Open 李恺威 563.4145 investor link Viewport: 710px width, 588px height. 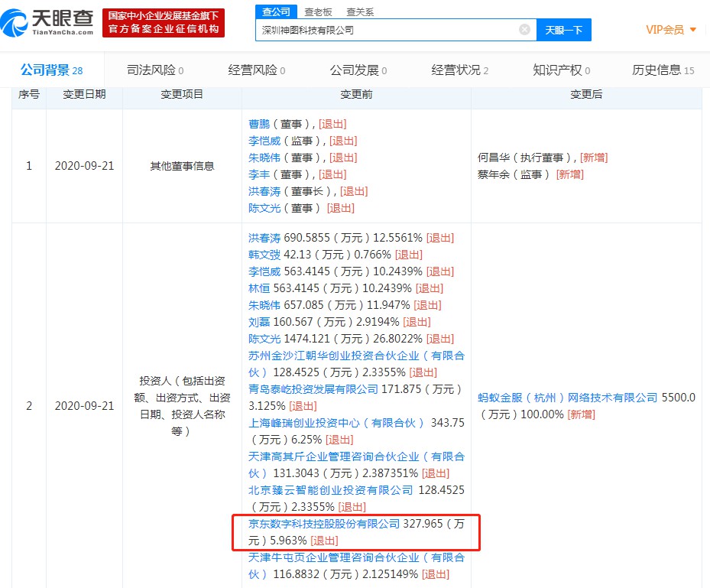point(264,271)
